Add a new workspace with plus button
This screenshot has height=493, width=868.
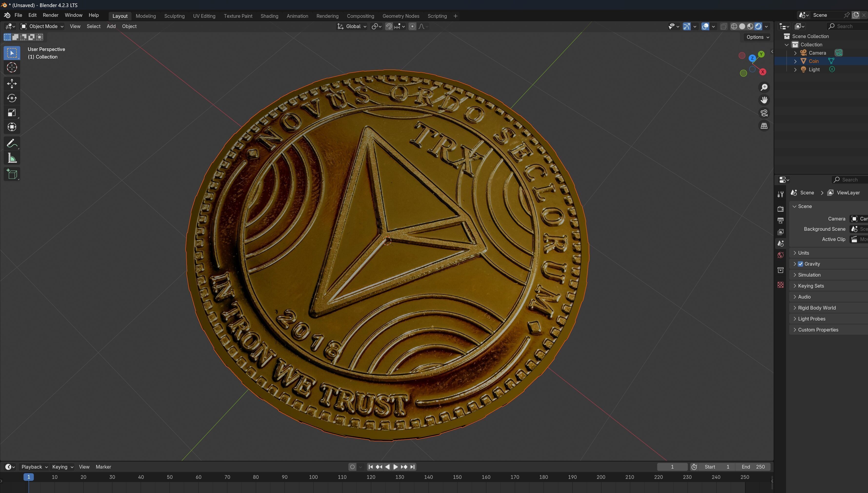(x=455, y=16)
